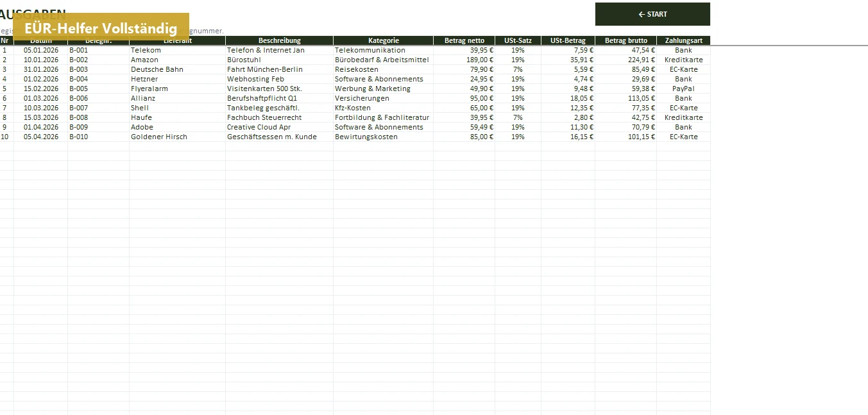
Task: Select the Versicherungen category cell
Action: coord(384,98)
